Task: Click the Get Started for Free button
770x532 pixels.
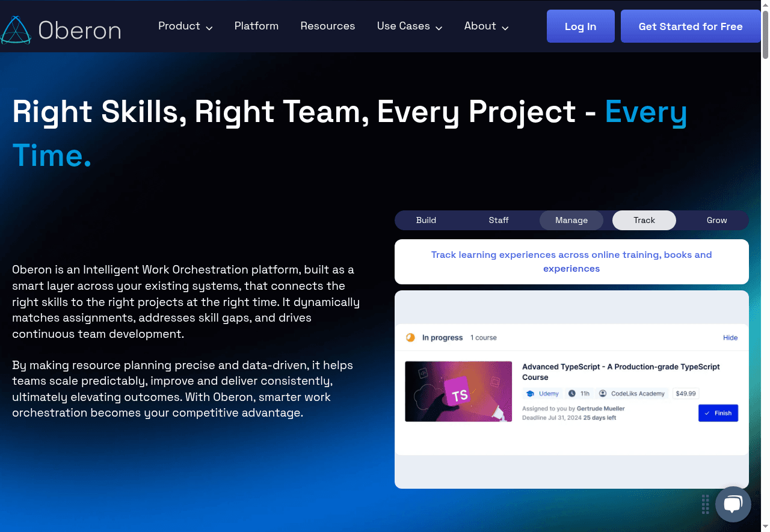Action: coord(690,26)
